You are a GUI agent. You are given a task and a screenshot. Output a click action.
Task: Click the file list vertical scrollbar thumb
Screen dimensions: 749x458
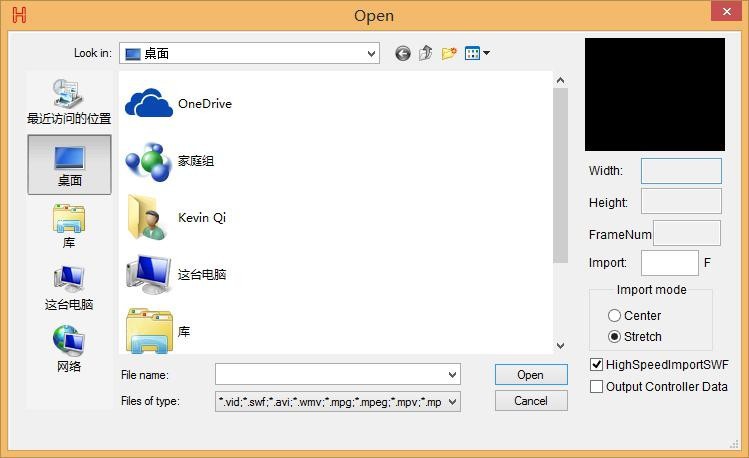point(561,175)
